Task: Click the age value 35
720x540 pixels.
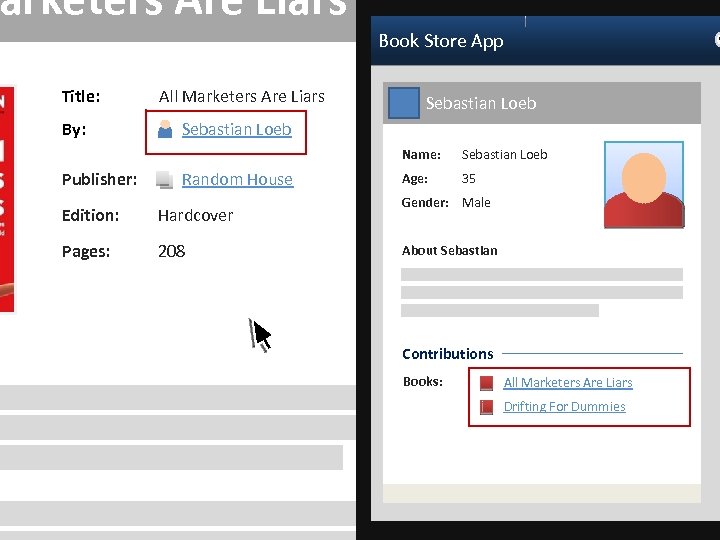Action: coord(468,179)
